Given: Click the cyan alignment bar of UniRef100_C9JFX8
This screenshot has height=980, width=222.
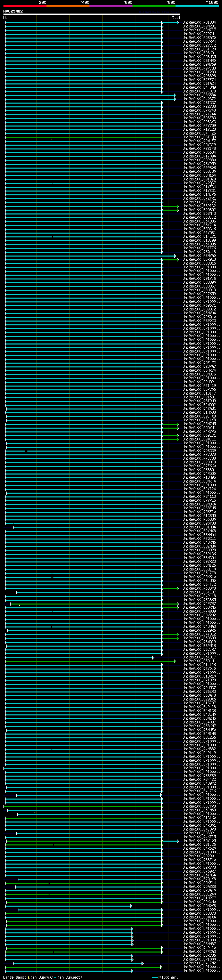Looking at the screenshot, I should point(84,416).
